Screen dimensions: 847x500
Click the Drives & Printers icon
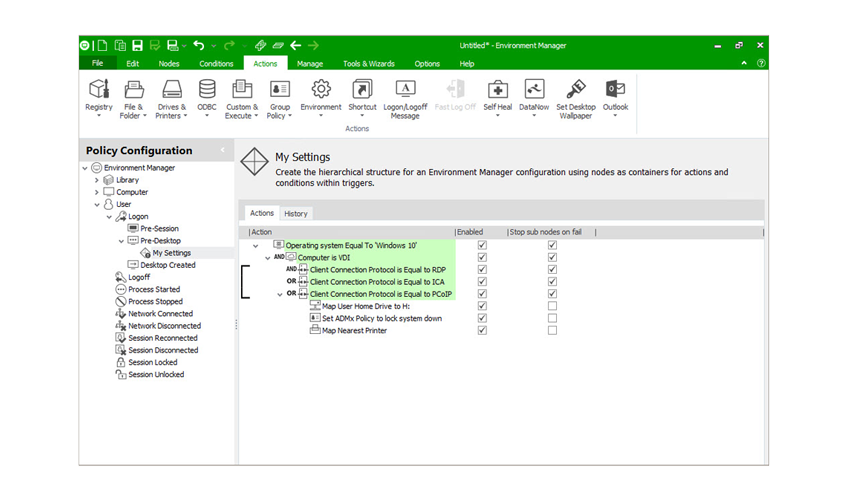(171, 92)
